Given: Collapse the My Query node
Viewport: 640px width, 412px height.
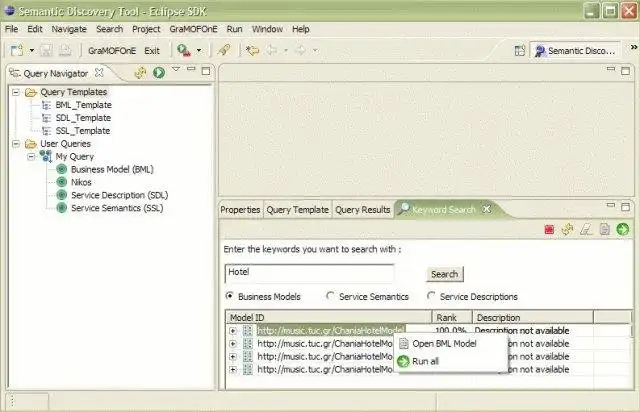Looking at the screenshot, I should click(x=31, y=157).
